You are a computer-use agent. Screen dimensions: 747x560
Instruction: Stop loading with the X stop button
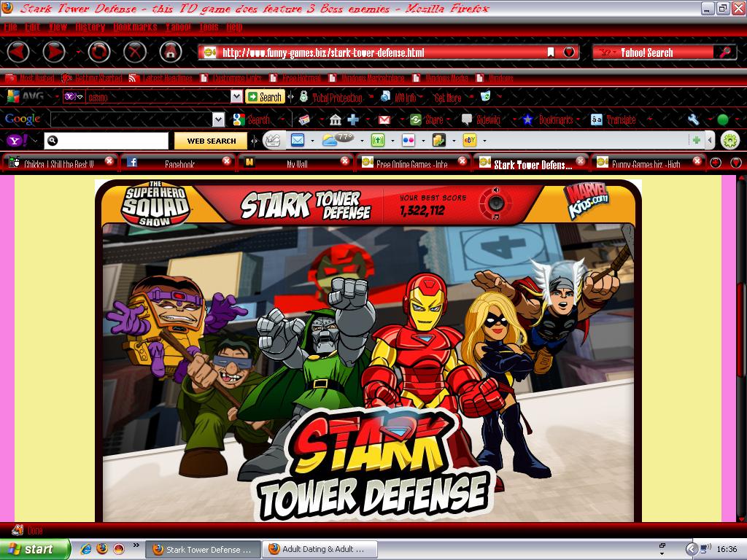point(135,52)
